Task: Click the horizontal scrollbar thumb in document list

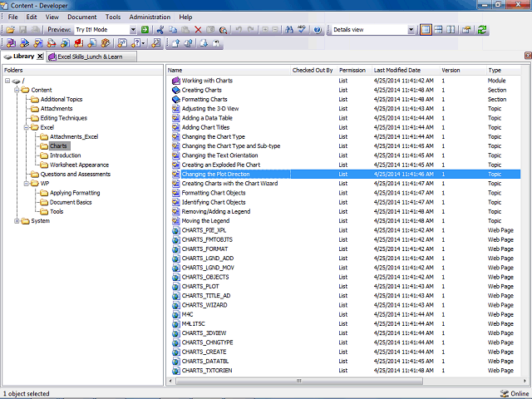Action: click(299, 381)
